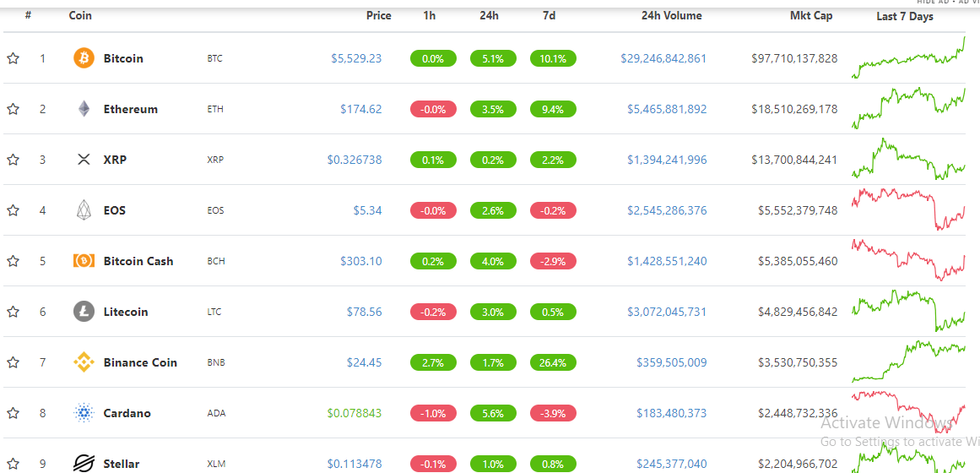Open the Bitcoin coin page link

point(123,58)
